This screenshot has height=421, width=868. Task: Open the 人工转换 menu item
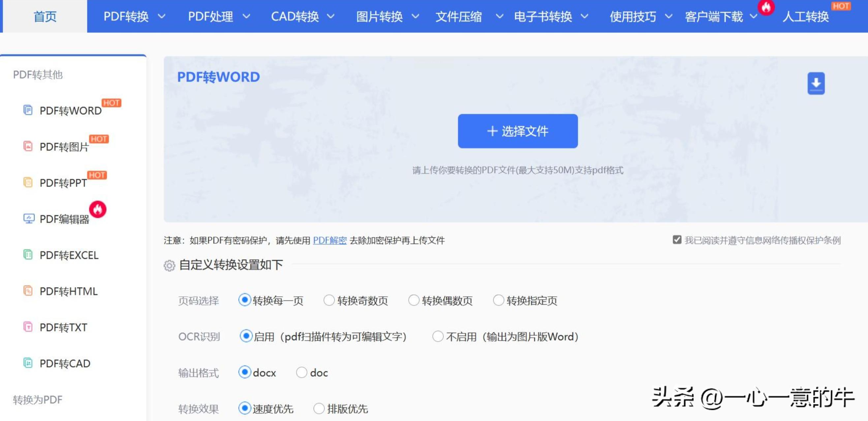coord(807,16)
